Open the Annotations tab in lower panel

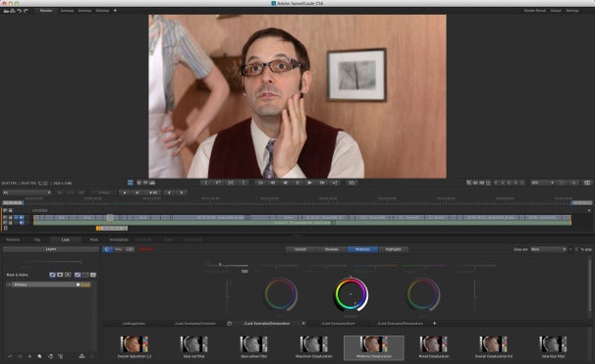[x=119, y=239]
